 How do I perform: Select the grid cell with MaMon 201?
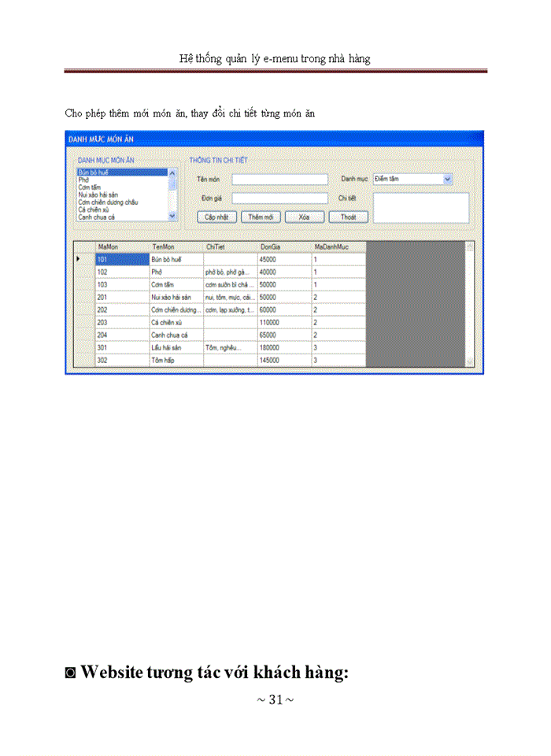point(123,297)
